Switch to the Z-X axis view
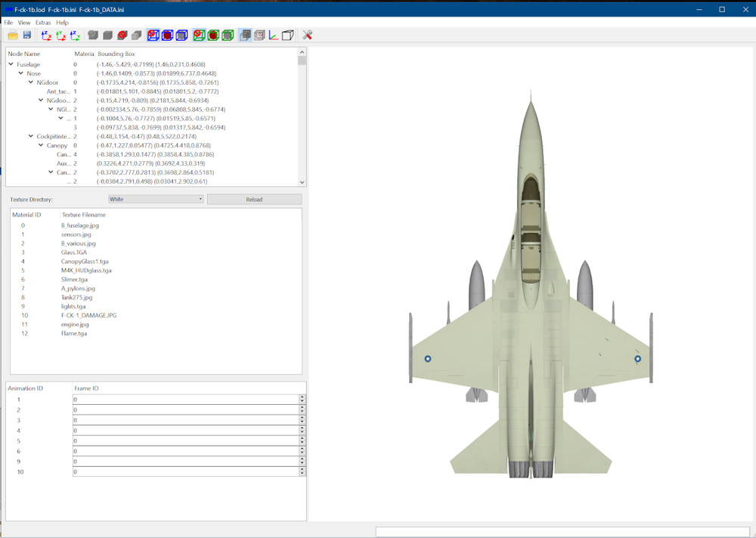This screenshot has height=538, width=756. (47, 36)
